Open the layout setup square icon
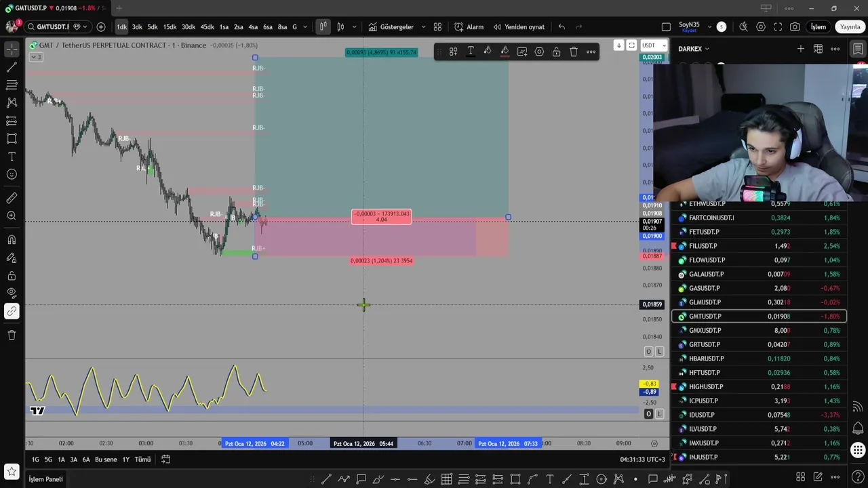 [x=666, y=27]
